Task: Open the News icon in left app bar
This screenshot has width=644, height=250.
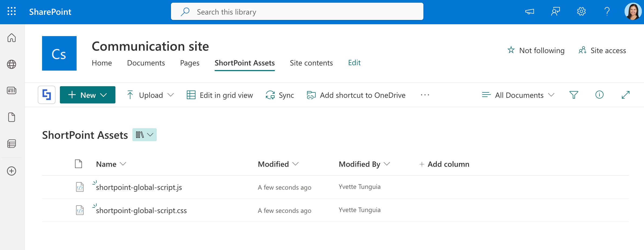Action: tap(12, 91)
